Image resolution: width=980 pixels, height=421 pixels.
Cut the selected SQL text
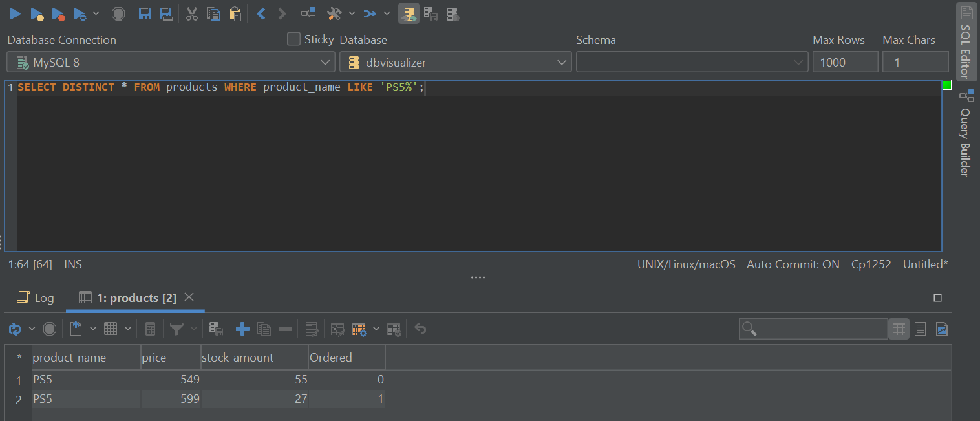pos(191,14)
